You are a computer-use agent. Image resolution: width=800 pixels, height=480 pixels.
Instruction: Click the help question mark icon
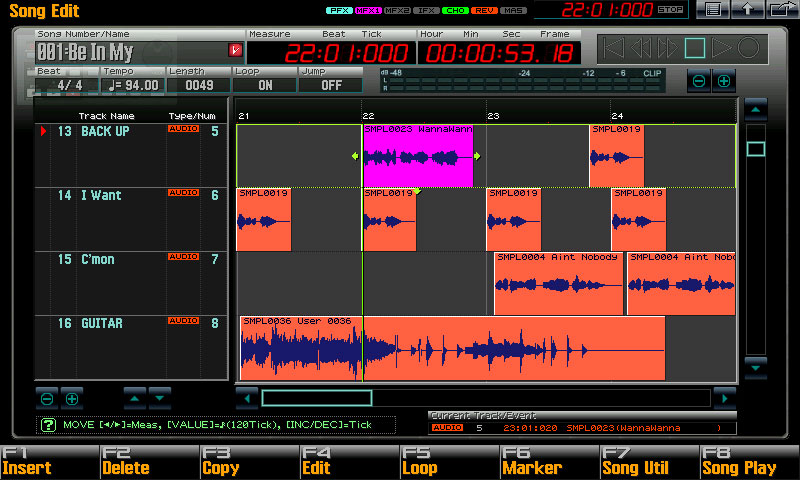point(48,424)
